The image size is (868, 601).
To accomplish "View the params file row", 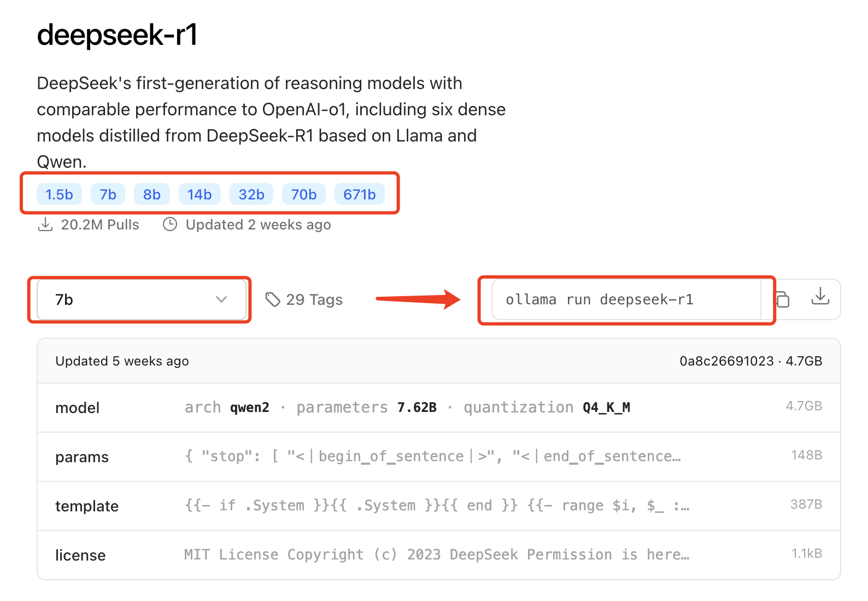I will pyautogui.click(x=438, y=457).
